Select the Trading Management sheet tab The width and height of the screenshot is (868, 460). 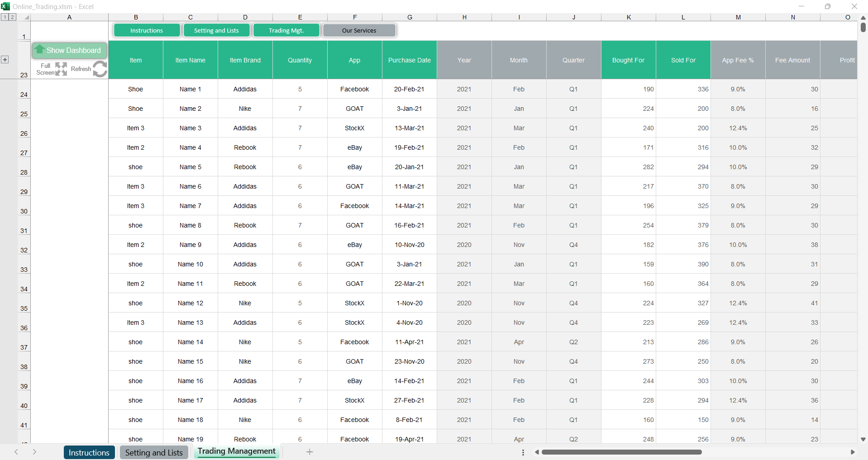236,451
